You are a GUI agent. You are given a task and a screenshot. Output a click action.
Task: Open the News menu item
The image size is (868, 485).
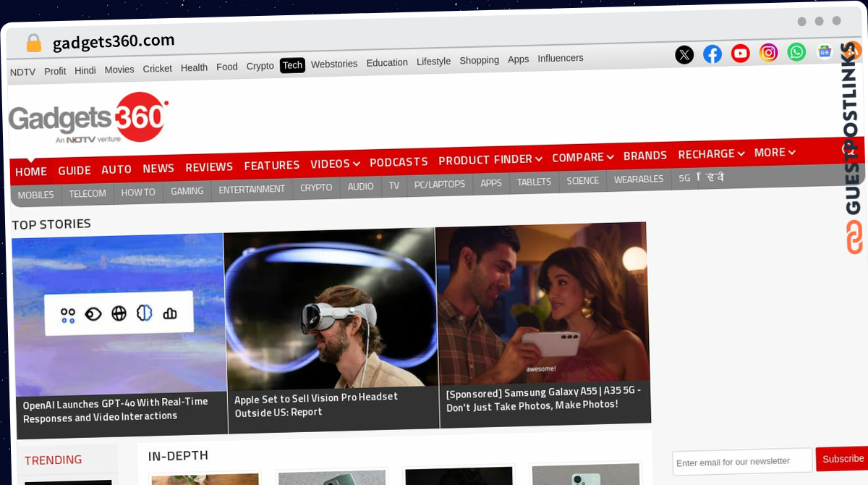tap(158, 168)
